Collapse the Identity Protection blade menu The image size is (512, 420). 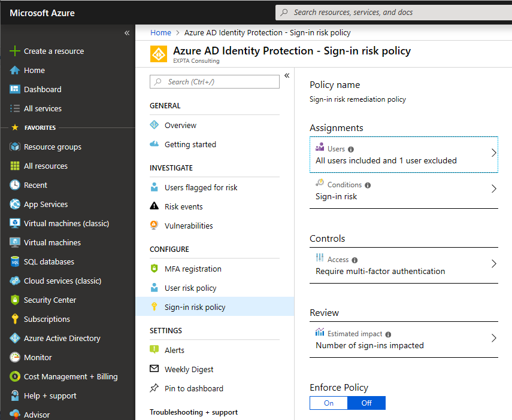(x=287, y=76)
